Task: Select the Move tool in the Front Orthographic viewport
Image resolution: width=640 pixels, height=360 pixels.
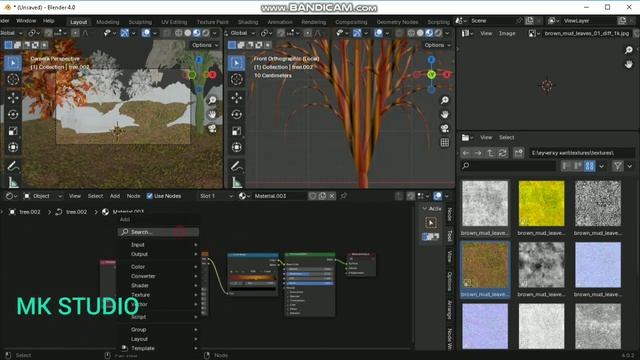Action: pos(237,98)
